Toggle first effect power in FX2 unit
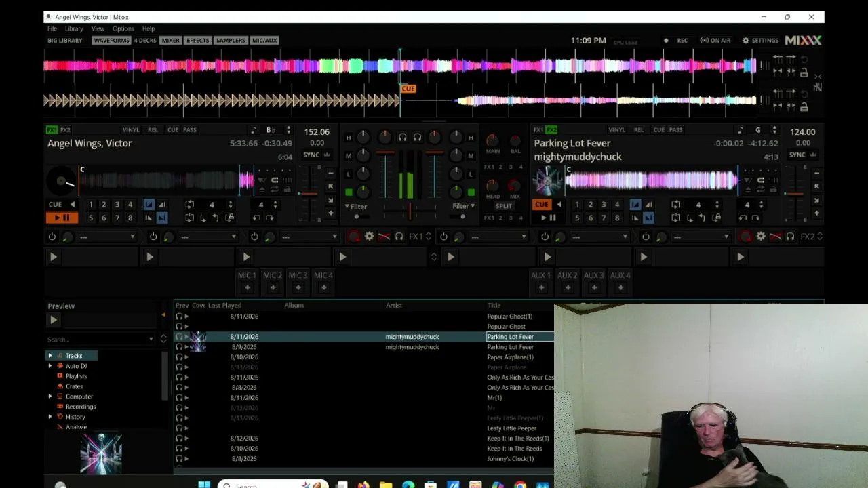The image size is (868, 488). (x=443, y=237)
